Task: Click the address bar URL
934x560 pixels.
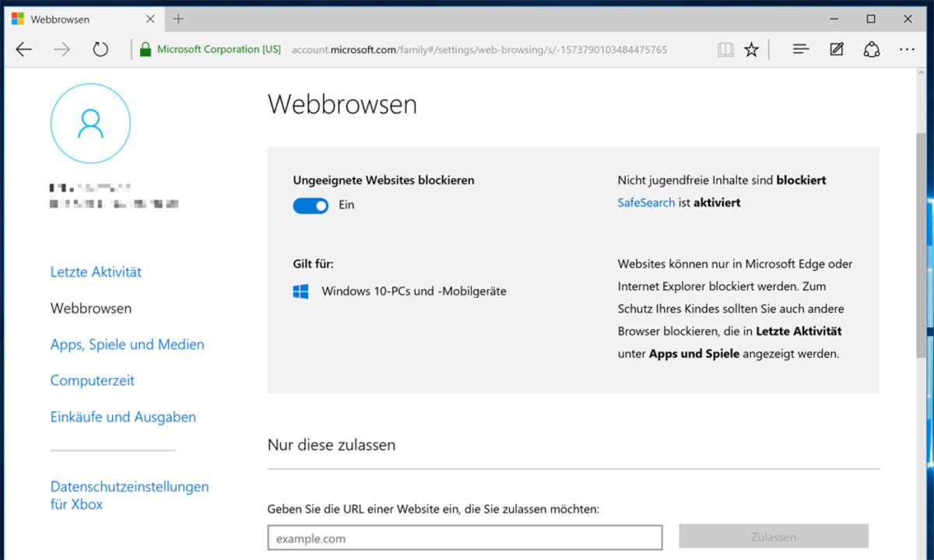Action: 479,50
